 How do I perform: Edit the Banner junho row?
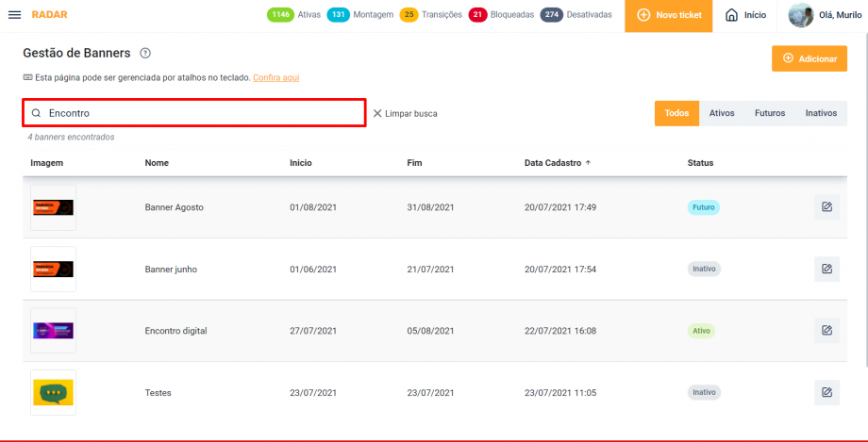(x=826, y=269)
